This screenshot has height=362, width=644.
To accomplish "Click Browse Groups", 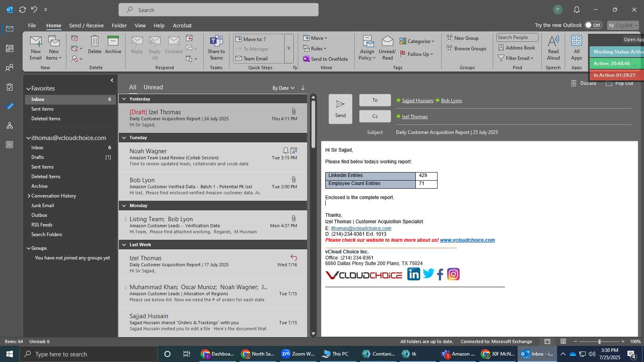I will point(466,49).
